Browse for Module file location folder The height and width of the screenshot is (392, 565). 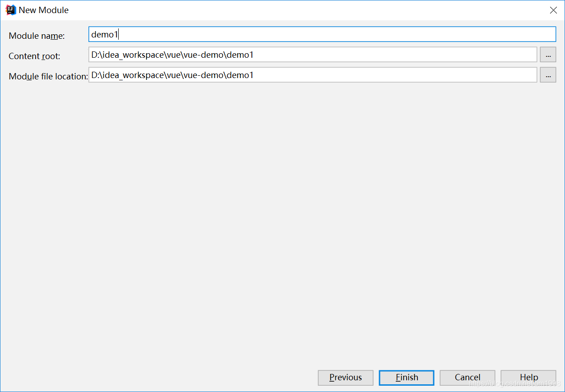tap(548, 75)
